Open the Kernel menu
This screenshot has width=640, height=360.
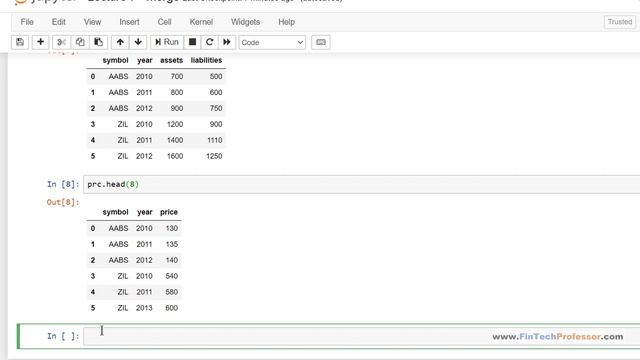(x=201, y=22)
